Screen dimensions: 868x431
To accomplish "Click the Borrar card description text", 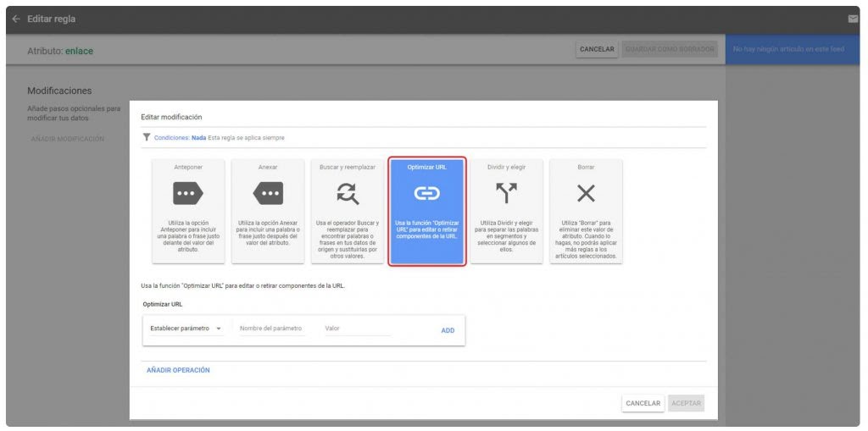I will (x=586, y=240).
